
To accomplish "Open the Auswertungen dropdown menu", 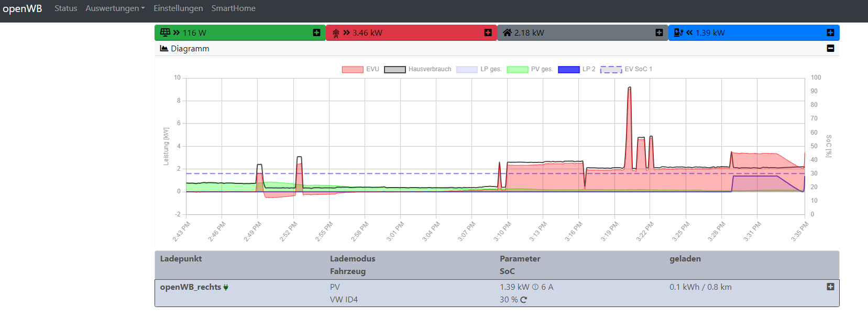I will click(115, 8).
